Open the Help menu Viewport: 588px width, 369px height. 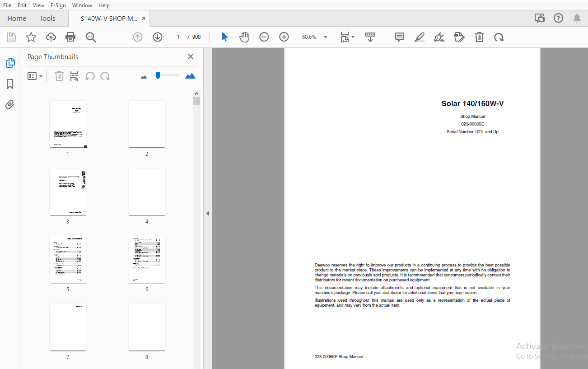click(x=104, y=5)
